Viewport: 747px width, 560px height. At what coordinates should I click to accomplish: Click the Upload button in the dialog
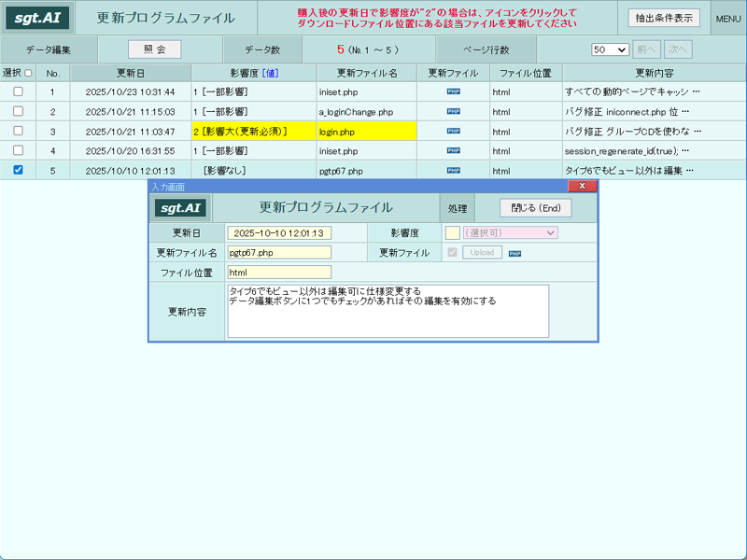tap(482, 252)
